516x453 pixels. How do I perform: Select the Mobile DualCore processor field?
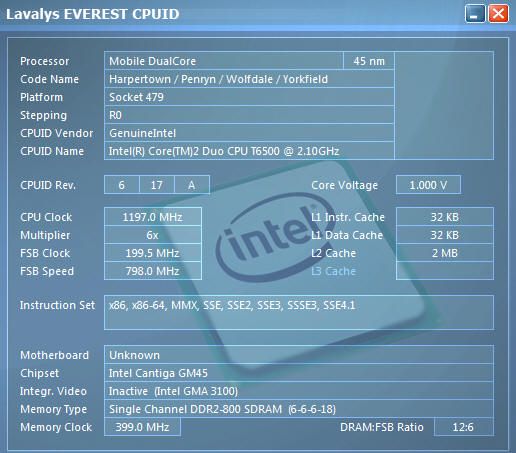pyautogui.click(x=224, y=61)
